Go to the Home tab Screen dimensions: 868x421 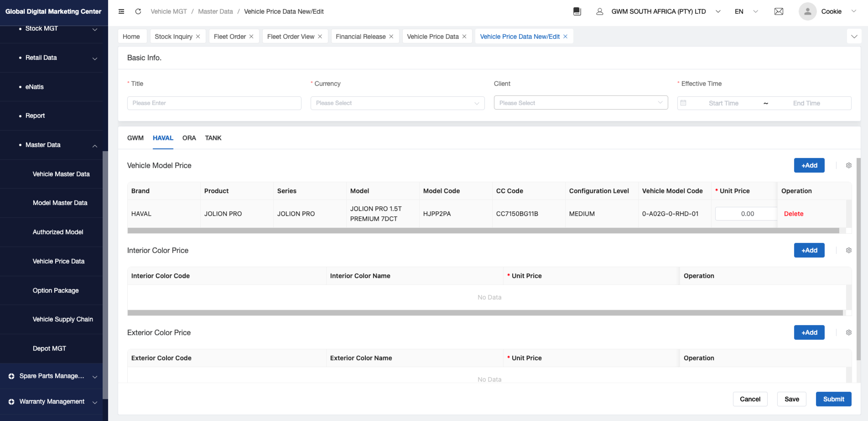click(x=131, y=37)
